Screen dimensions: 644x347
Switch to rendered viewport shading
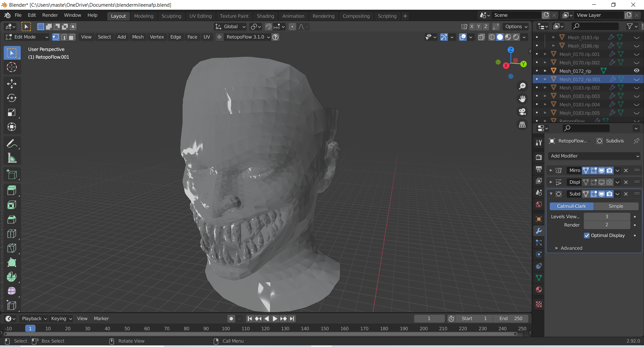516,37
